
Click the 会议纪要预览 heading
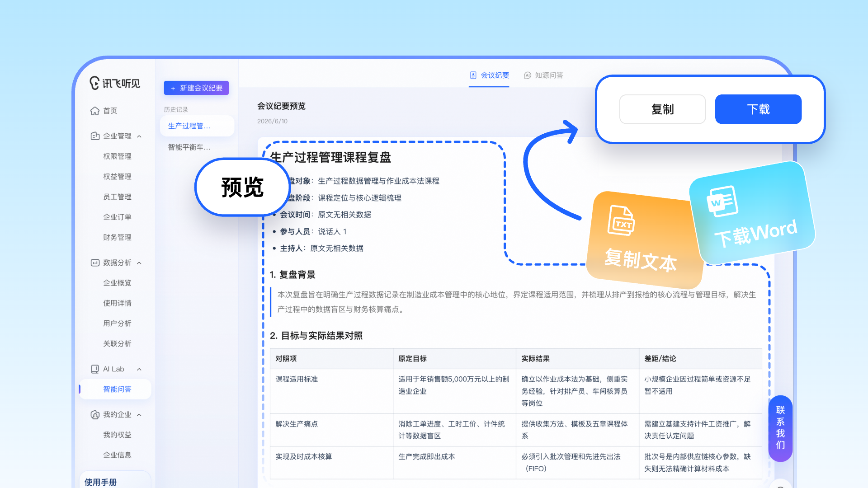coord(281,106)
